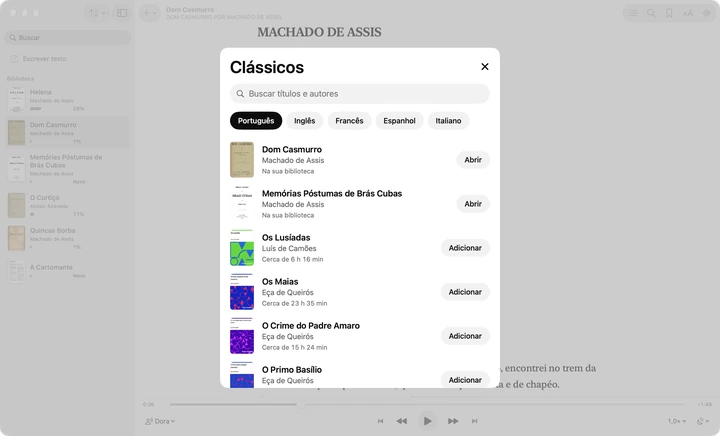Skip to the previous chapter
Screen dimensions: 720x436
tap(380, 421)
